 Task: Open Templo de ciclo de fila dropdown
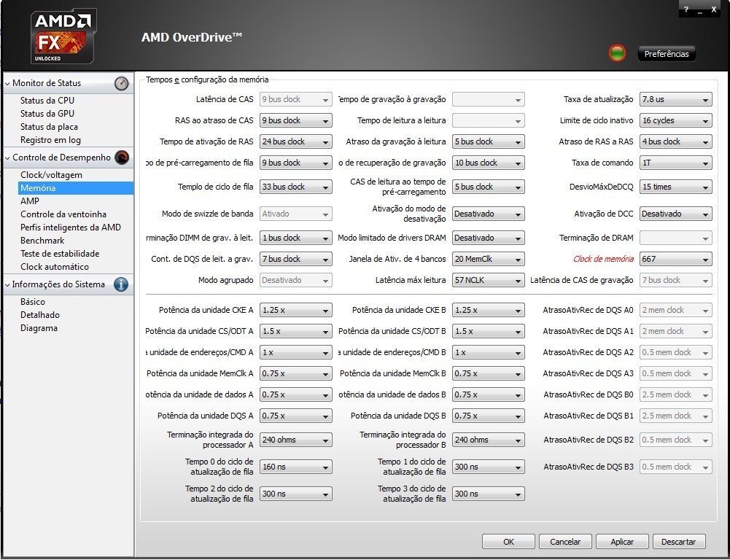coord(295,187)
